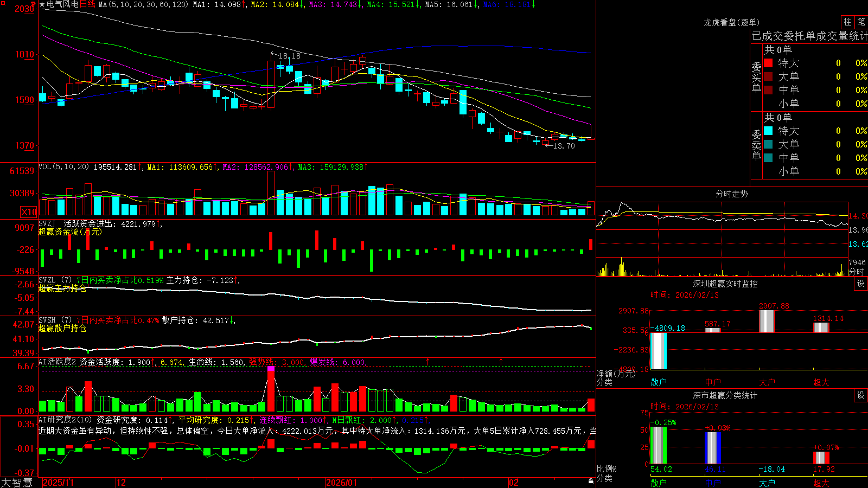Select the 2026/01 marker on timeline
Screen dimensions: 868x488
[342, 483]
